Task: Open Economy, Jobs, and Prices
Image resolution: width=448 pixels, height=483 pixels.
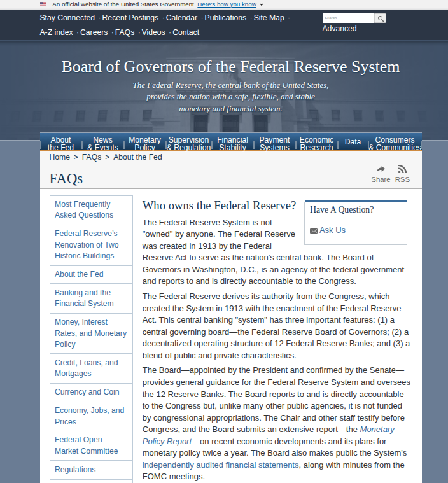Action: click(91, 416)
